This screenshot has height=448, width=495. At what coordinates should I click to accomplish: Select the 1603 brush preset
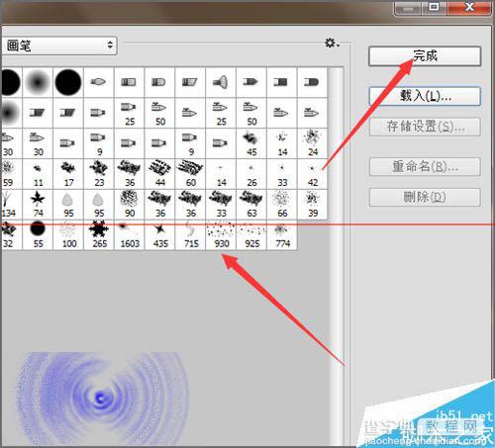click(x=130, y=235)
